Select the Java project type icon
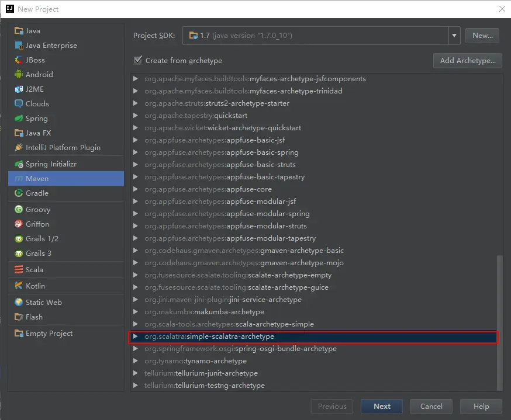Viewport: 511px width, 420px height. [x=19, y=31]
